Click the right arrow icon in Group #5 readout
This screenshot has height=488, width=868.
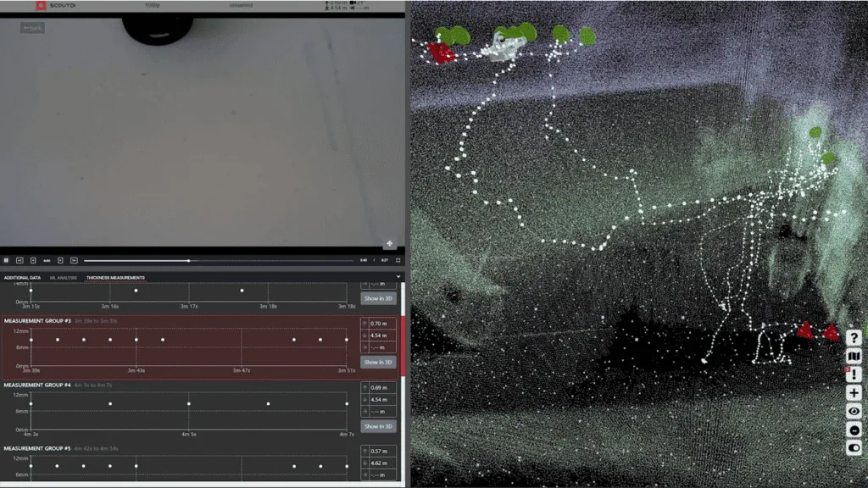(364, 475)
